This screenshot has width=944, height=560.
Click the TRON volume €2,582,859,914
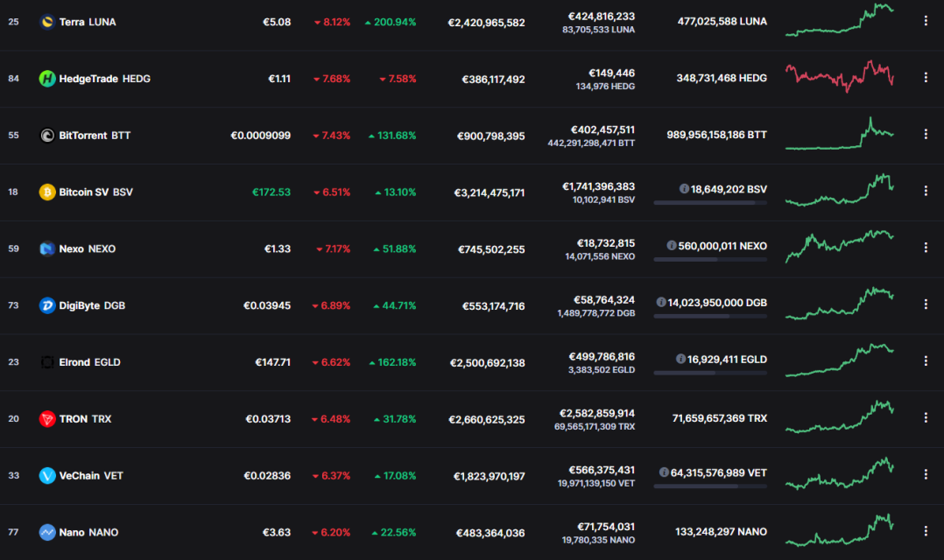click(x=597, y=413)
